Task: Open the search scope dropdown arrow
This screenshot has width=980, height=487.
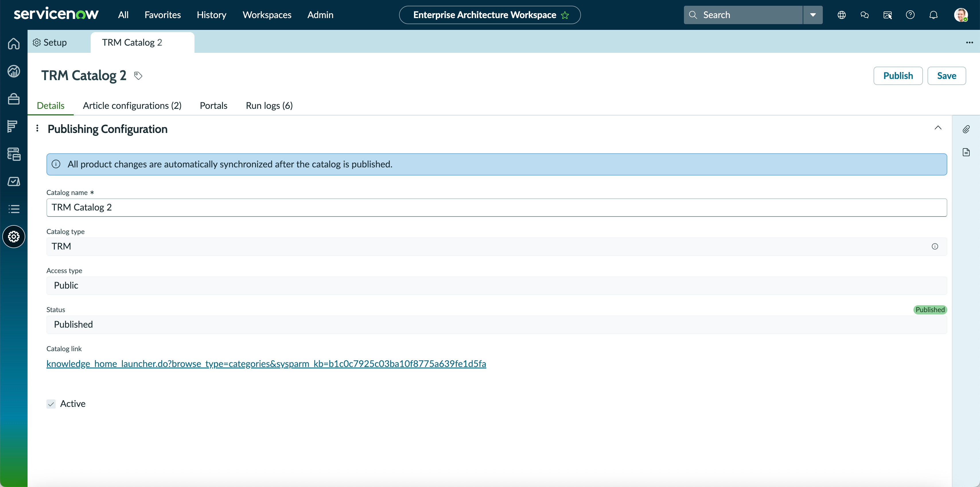Action: [x=813, y=15]
